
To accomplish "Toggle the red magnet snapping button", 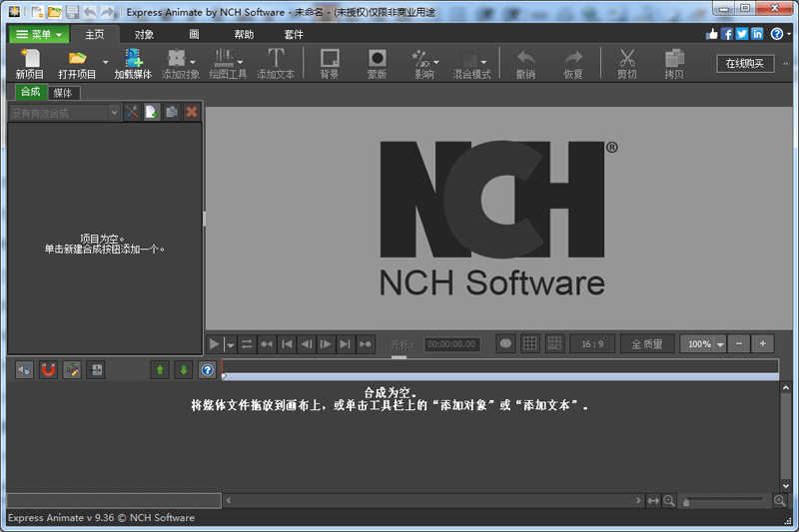I will click(48, 370).
